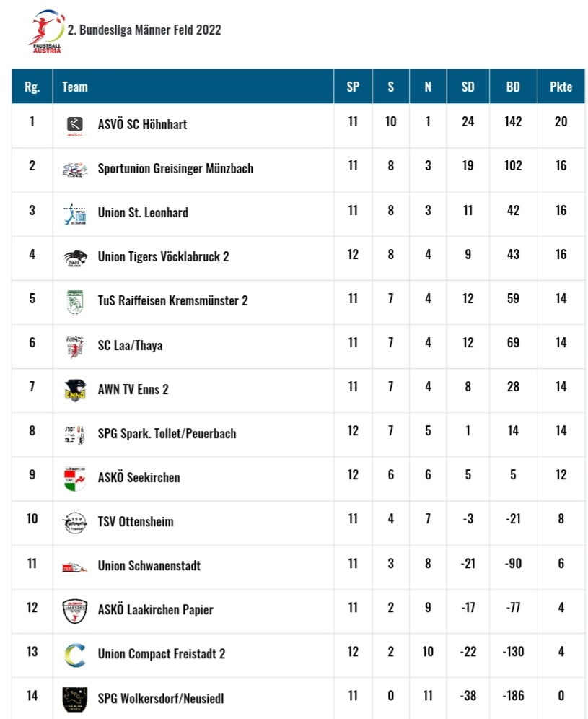The image size is (588, 719).
Task: Click the SPG Wolkersdorf/Neusiedl black crest
Action: 75,700
